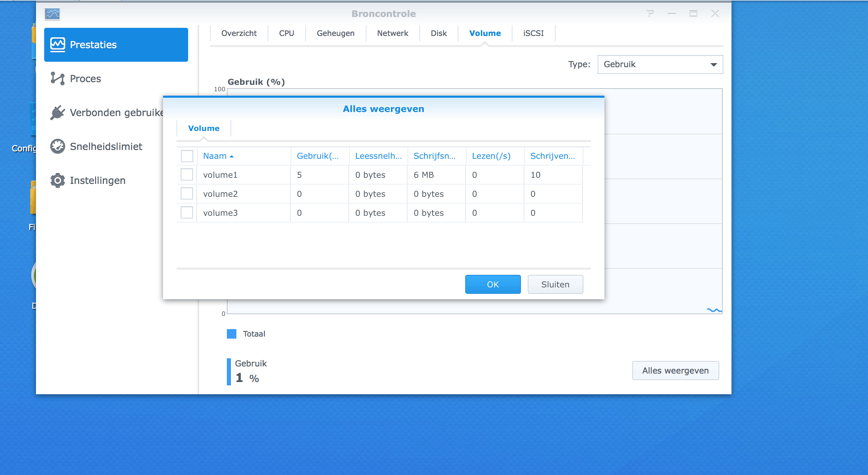Image resolution: width=868 pixels, height=475 pixels.
Task: Tick the volume2 row checkbox
Action: pyautogui.click(x=187, y=194)
